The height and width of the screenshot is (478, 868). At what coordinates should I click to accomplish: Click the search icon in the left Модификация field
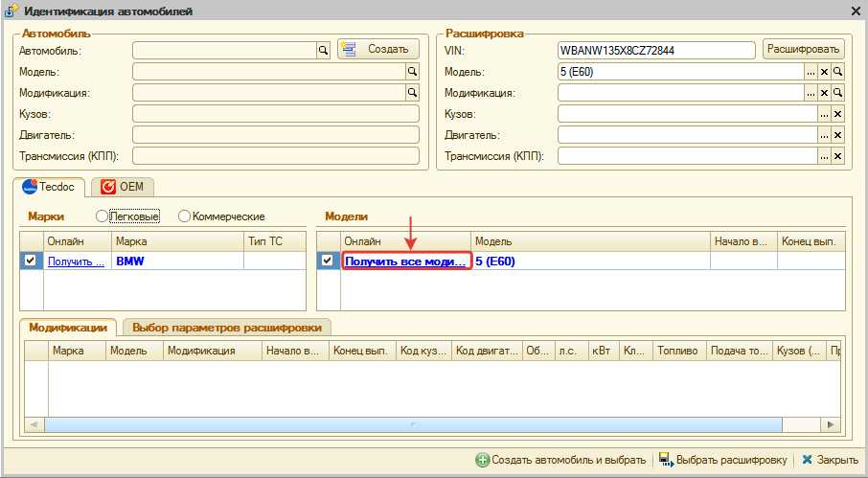[413, 93]
